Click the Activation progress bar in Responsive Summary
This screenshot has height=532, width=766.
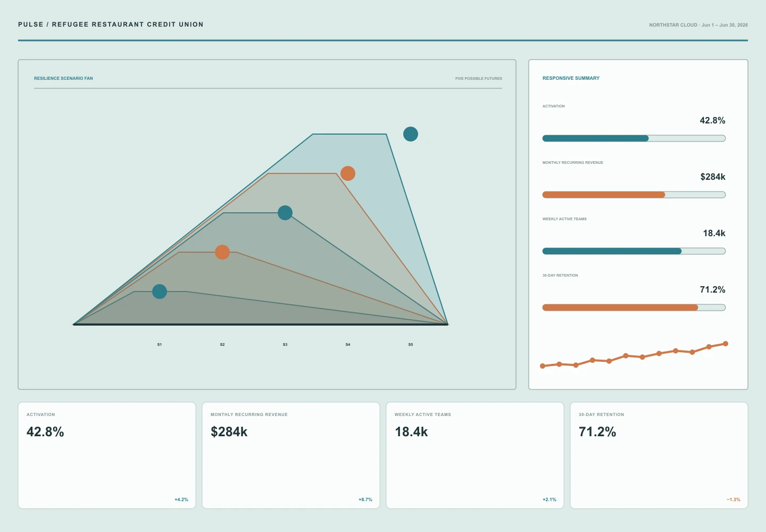click(634, 138)
